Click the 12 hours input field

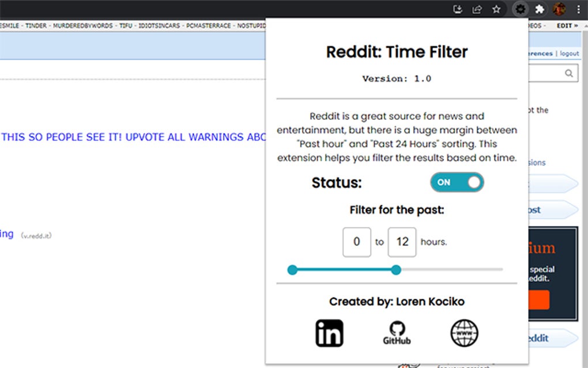tap(402, 242)
